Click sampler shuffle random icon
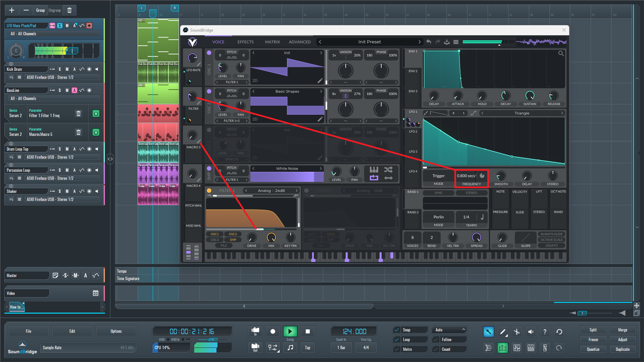 point(388,170)
